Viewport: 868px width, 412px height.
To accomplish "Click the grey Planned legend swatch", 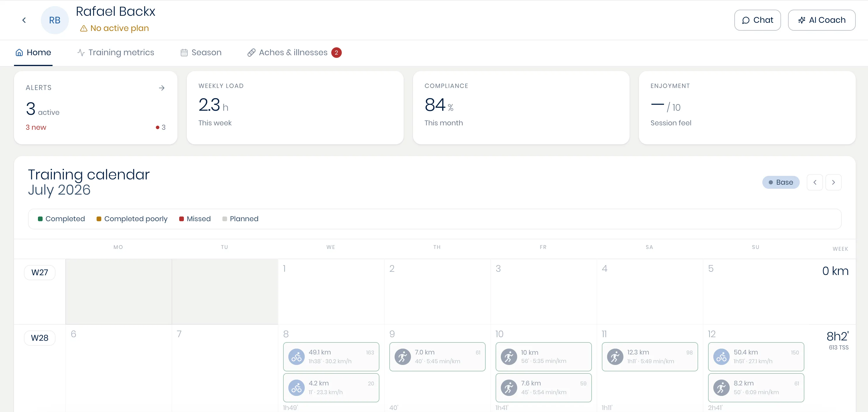I will pyautogui.click(x=224, y=219).
